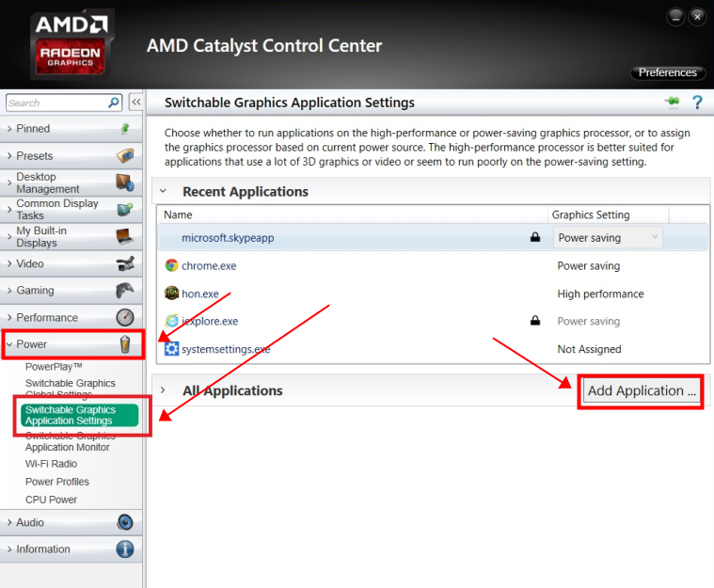Change hon.exe High performance setting

600,294
